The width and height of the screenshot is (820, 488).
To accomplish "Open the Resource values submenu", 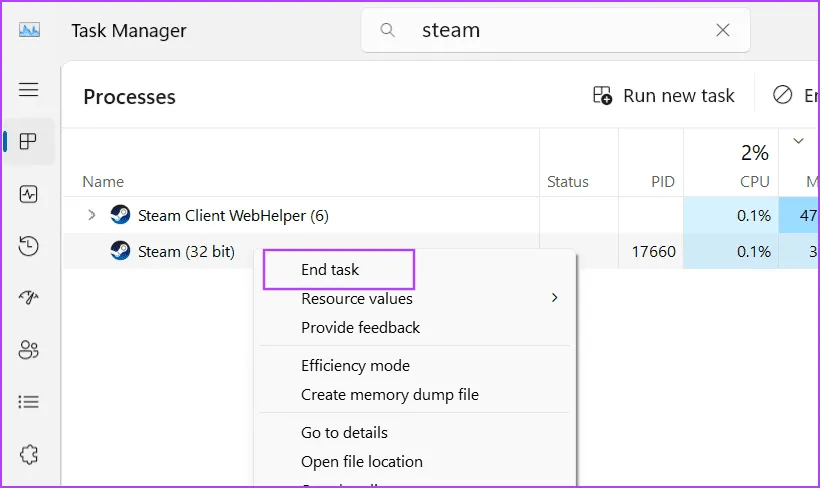I will (356, 298).
